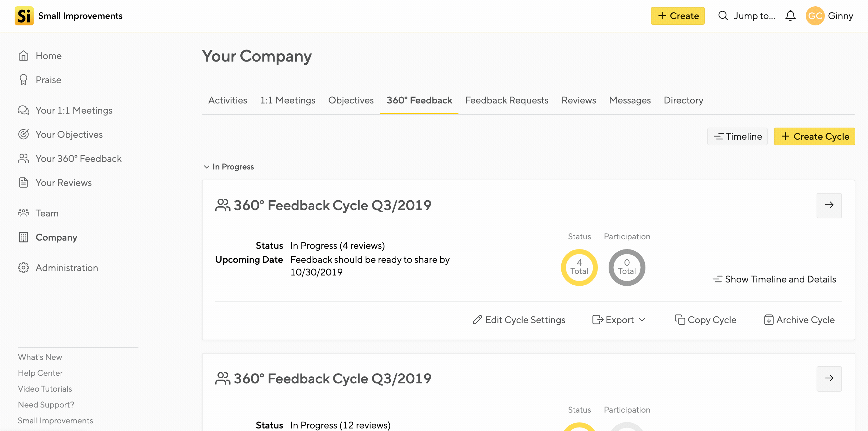Open Your Reviews in the sidebar
Image resolution: width=868 pixels, height=431 pixels.
point(55,182)
